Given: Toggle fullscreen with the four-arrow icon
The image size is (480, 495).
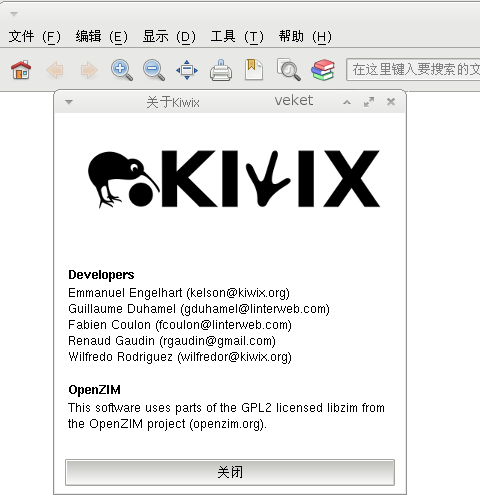Looking at the screenshot, I should (187, 70).
